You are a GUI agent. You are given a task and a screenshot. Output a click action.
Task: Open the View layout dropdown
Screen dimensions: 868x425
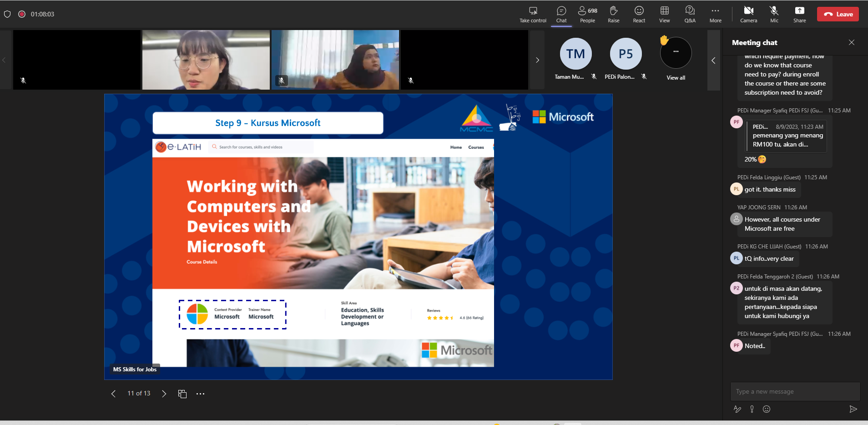pyautogui.click(x=664, y=14)
